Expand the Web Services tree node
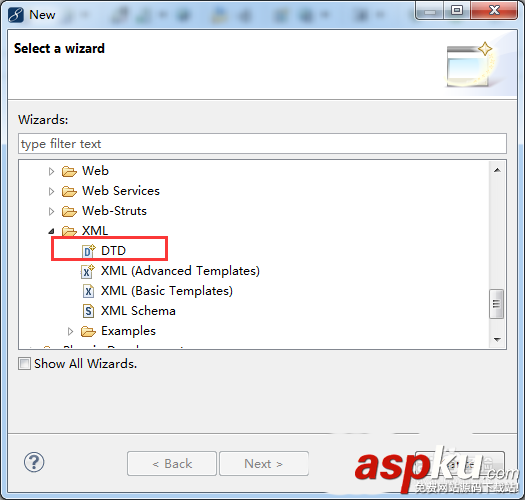Screen dimensions: 525x500 point(51,191)
